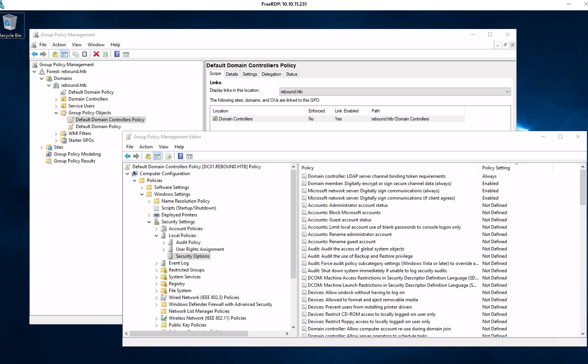Click Path column header in links table
The image size is (588, 364).
(x=417, y=111)
